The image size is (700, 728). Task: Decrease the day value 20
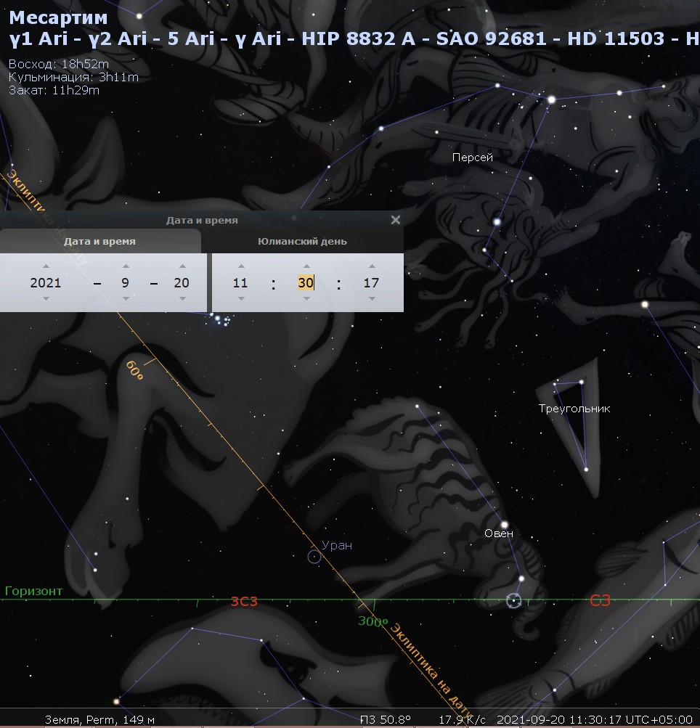tap(182, 298)
